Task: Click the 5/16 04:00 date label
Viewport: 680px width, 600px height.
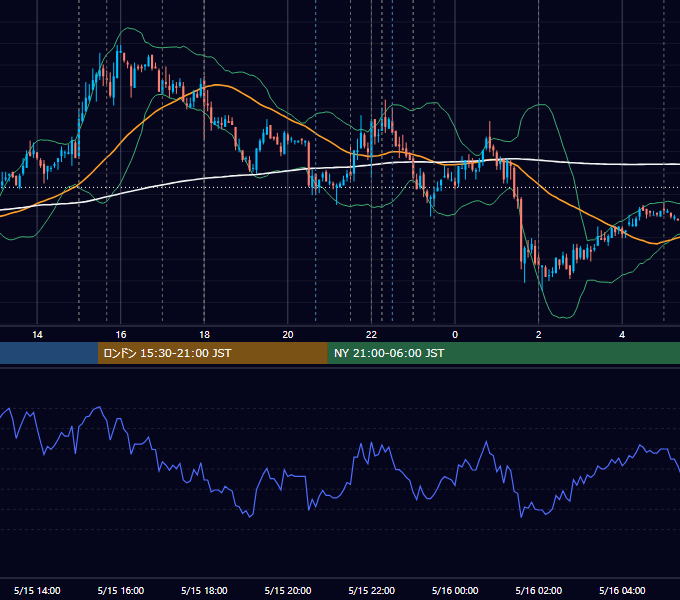Action: coord(622,590)
